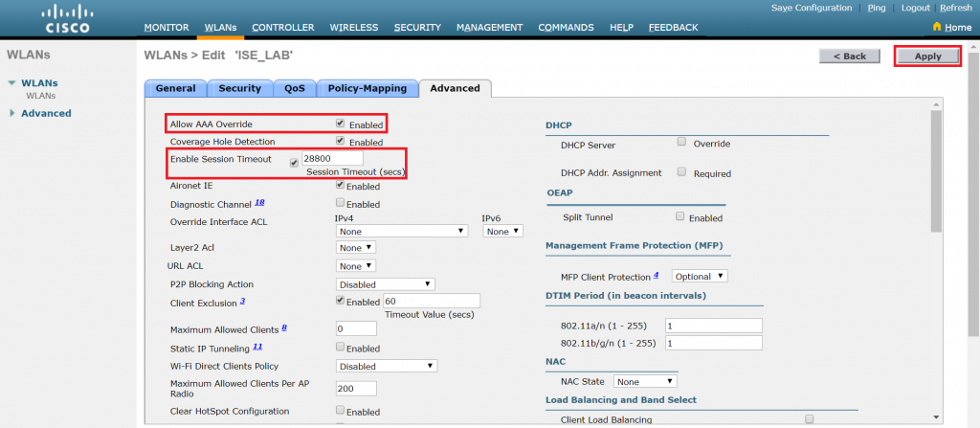
Task: Toggle the Enable Session Timeout checkbox
Action: pos(295,163)
